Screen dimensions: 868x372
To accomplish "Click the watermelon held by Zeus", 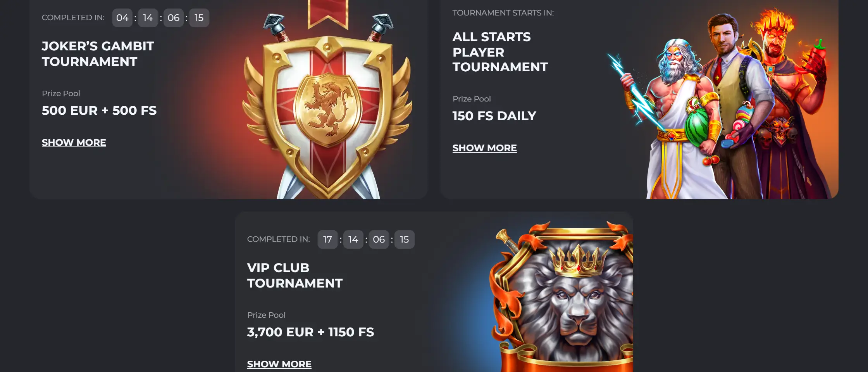I will coord(696,126).
